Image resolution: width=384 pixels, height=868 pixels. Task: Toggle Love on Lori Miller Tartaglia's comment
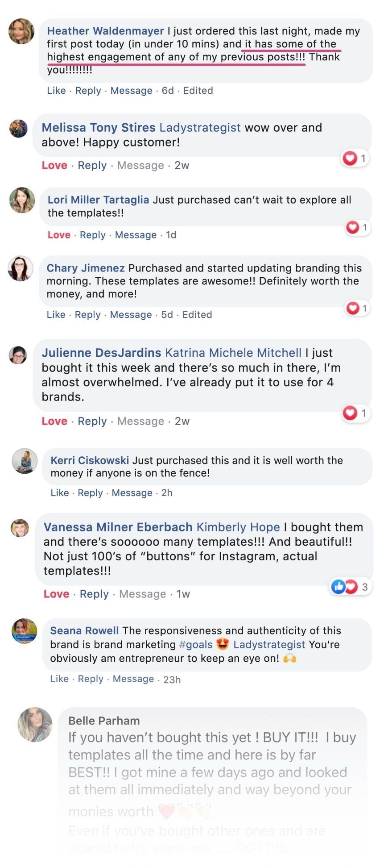[59, 235]
